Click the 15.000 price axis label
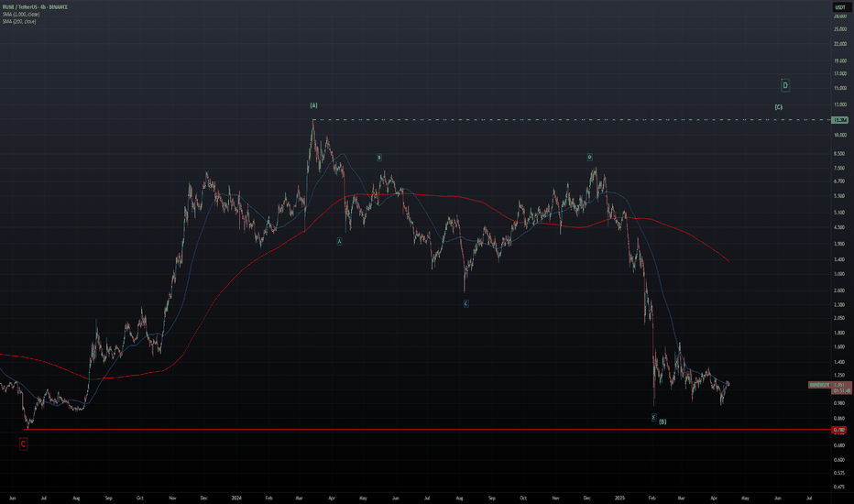Screen dimensions: 854x504 [840, 88]
